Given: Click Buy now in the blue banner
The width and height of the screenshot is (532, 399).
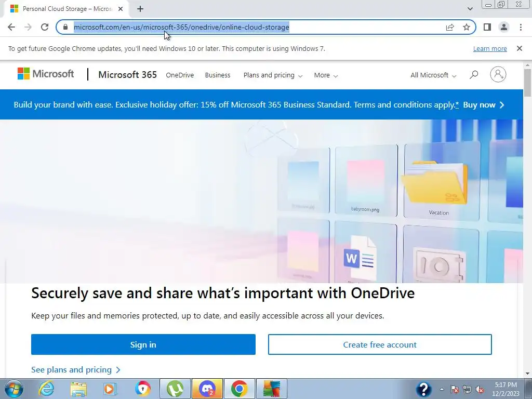Looking at the screenshot, I should coord(484,105).
